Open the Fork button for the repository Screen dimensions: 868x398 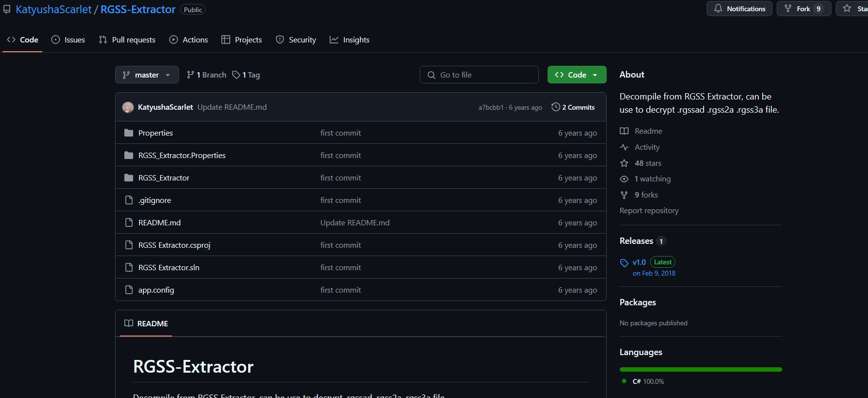(x=798, y=9)
